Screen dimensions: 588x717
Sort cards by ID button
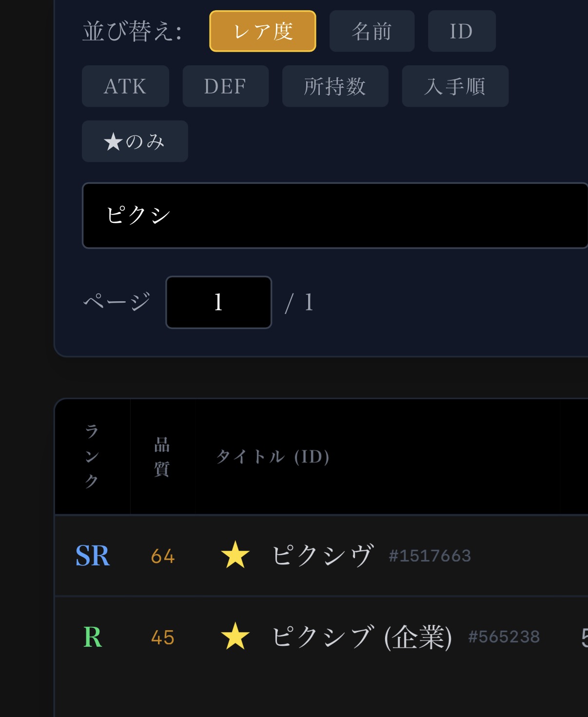[x=462, y=31]
